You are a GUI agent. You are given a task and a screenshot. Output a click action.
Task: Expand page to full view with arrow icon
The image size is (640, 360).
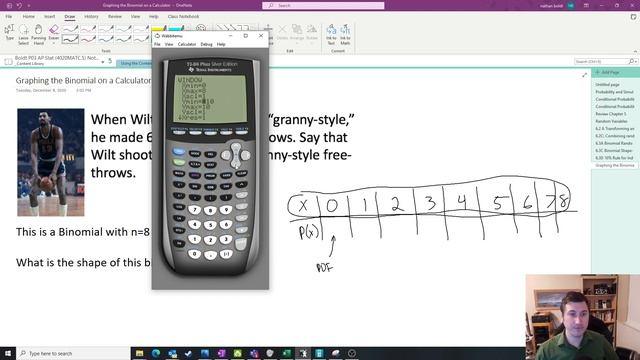click(584, 75)
